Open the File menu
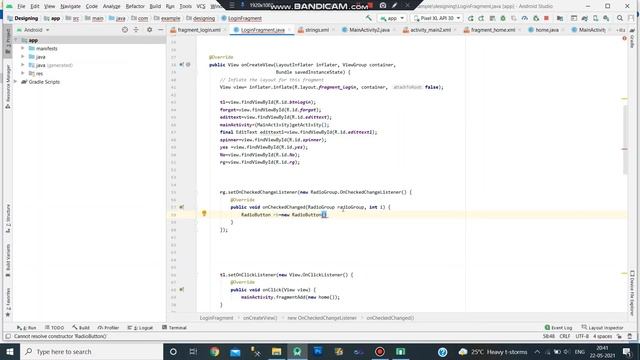The width and height of the screenshot is (640, 360). pyautogui.click(x=21, y=6)
